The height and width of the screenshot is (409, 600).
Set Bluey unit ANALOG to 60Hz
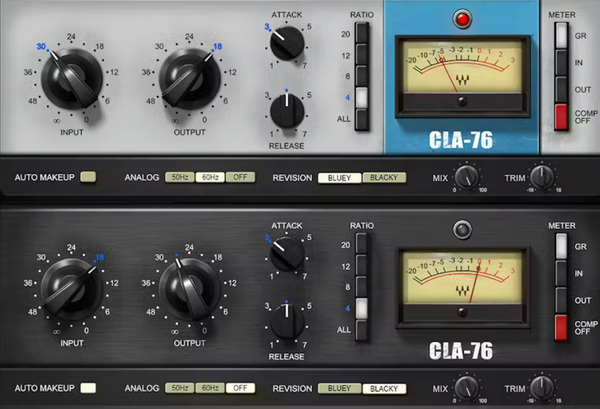point(210,177)
